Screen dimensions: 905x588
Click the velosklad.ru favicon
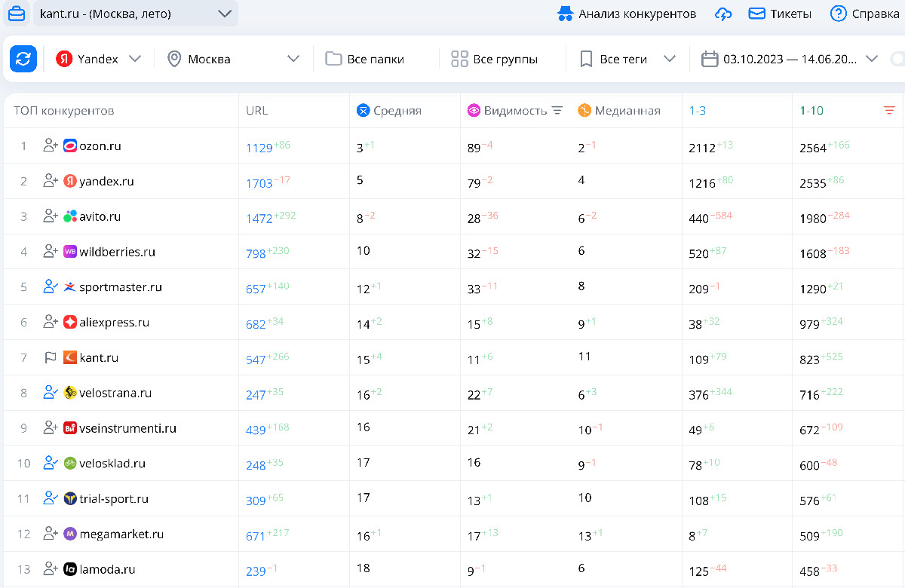[70, 463]
